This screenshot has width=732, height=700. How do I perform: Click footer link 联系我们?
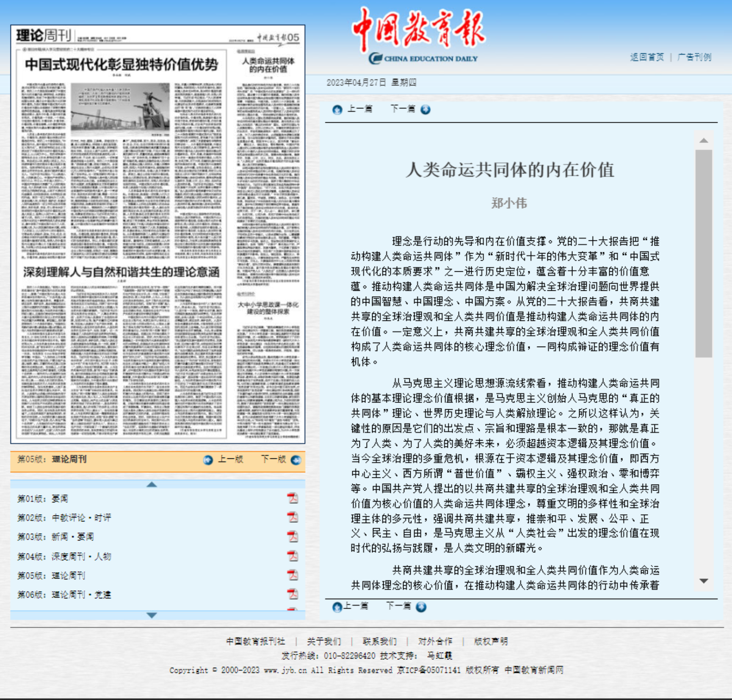[380, 642]
